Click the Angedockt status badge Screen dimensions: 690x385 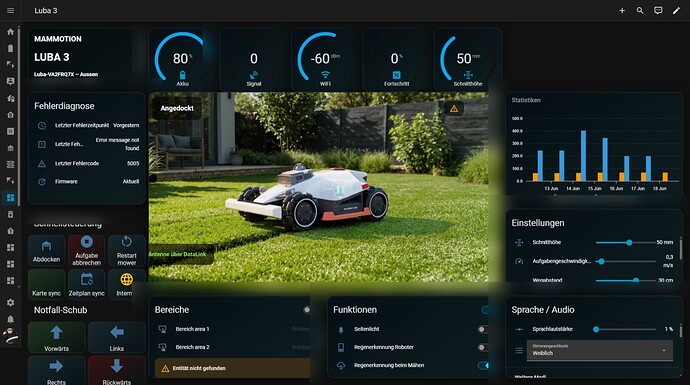pos(177,108)
